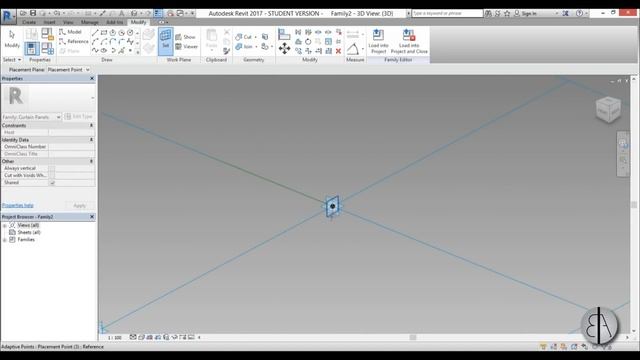Click the red Delete X icon

coord(338,51)
